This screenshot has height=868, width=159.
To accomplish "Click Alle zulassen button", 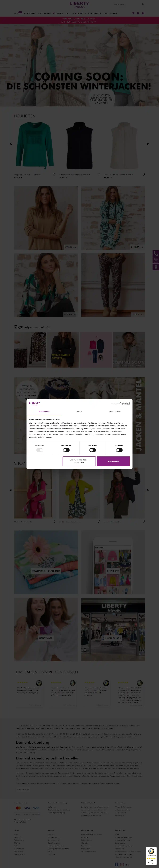I will click(x=113, y=461).
